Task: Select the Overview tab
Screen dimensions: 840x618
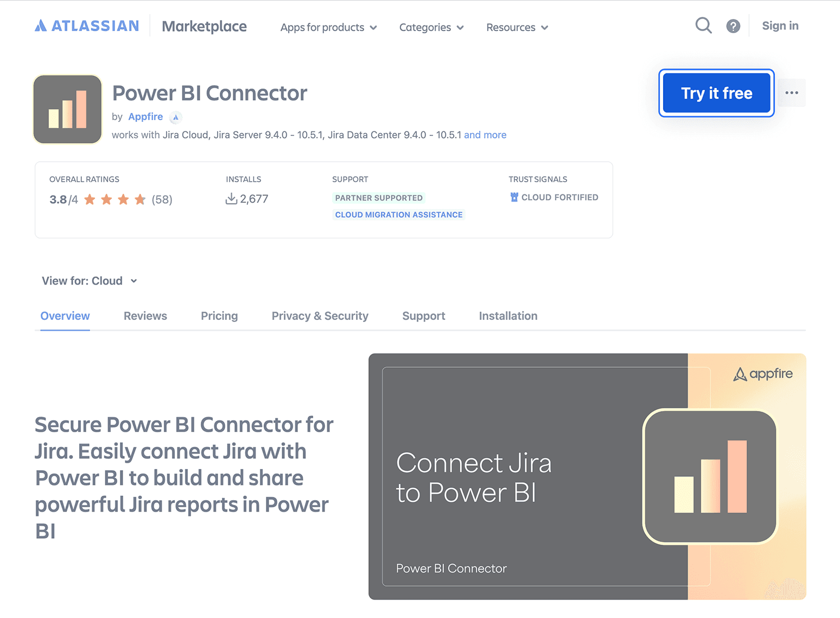Action: tap(65, 316)
